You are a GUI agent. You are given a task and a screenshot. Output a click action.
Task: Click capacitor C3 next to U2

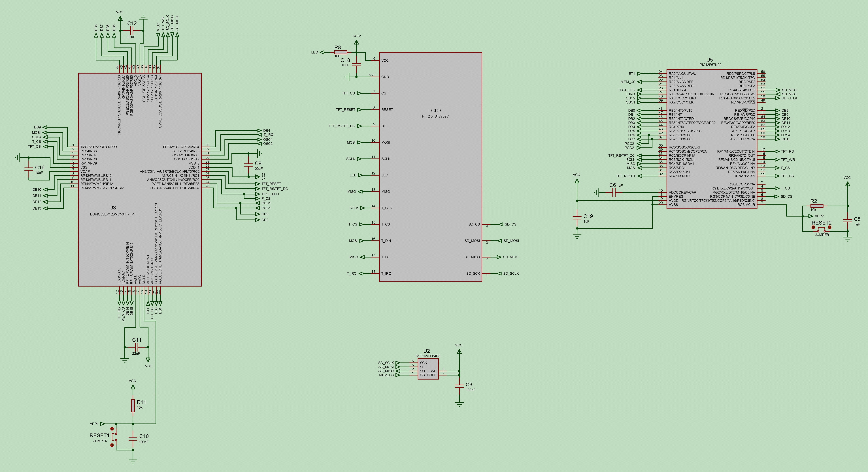(459, 387)
